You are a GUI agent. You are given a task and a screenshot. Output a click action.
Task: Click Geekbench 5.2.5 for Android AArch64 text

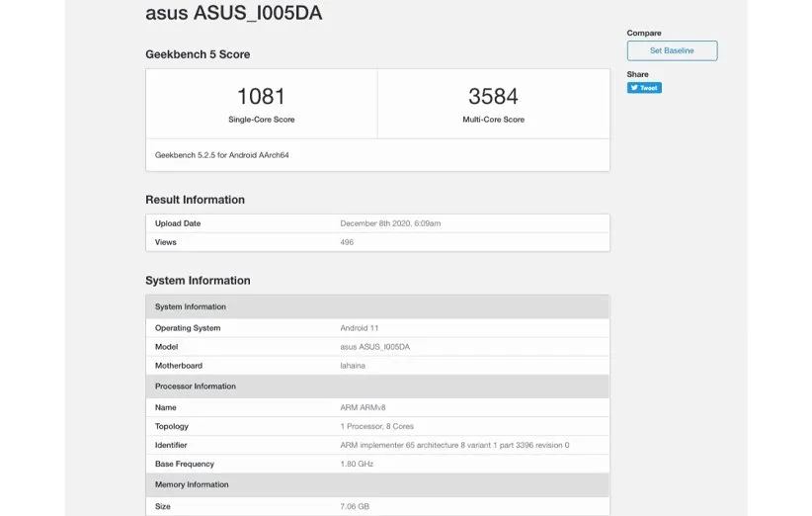(221, 155)
